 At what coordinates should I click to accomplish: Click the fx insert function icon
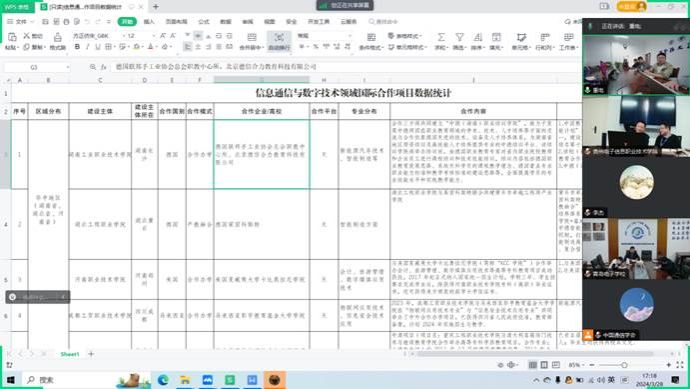(104, 67)
